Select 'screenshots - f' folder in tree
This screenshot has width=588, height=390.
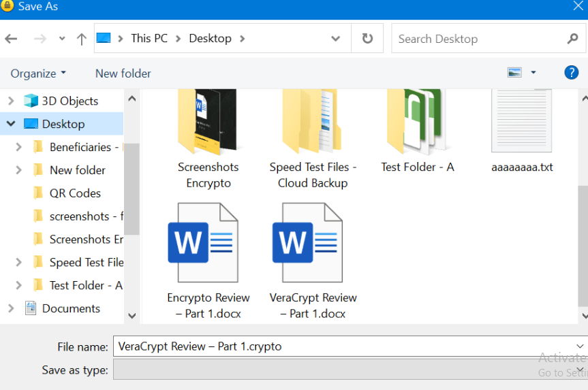(87, 216)
